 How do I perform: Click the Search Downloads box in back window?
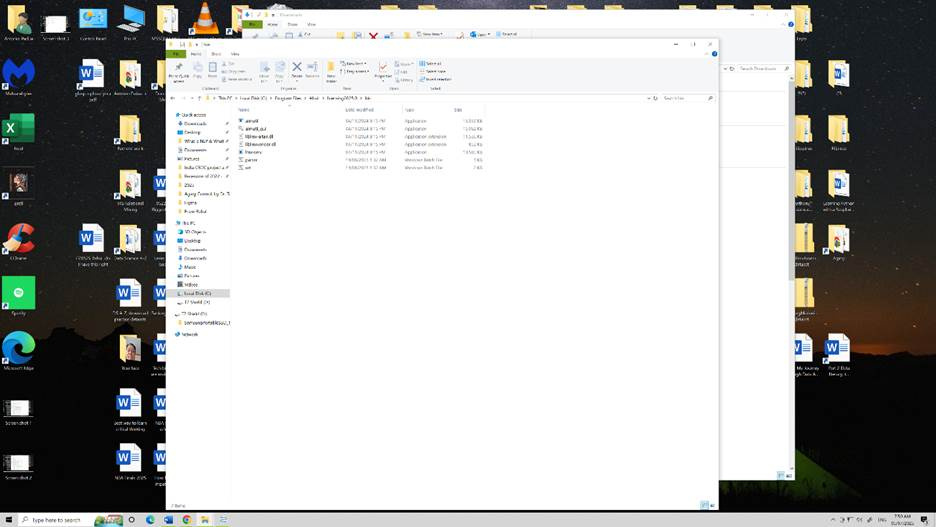coord(764,69)
